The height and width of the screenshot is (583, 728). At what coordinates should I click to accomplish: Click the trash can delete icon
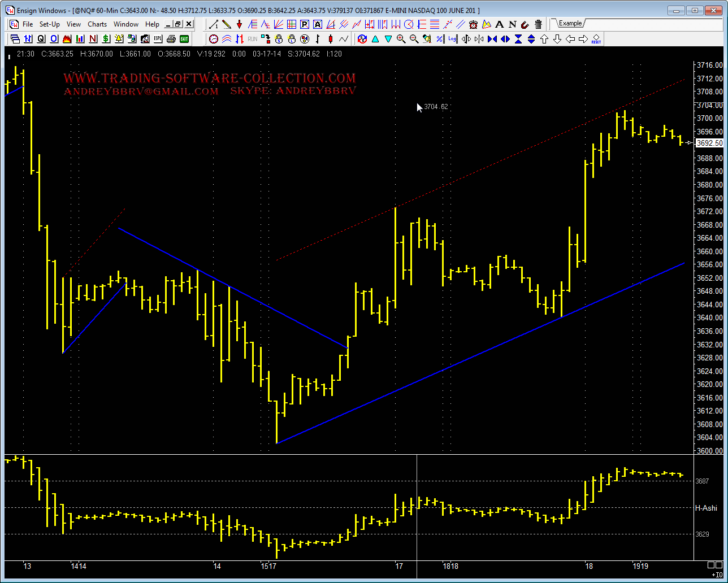point(538,24)
